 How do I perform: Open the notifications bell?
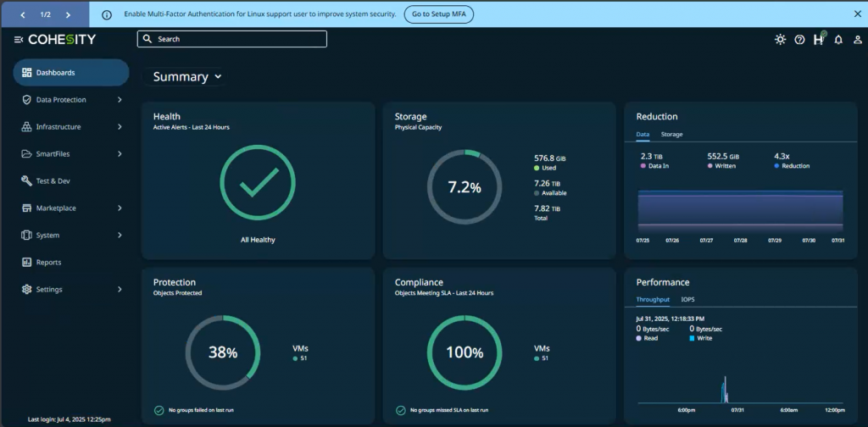[x=838, y=40]
